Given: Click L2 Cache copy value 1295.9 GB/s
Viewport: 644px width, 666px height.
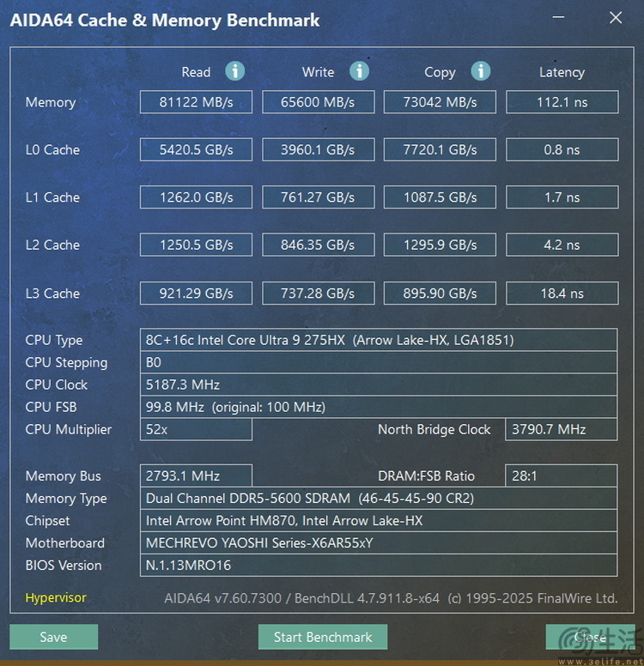Looking at the screenshot, I should click(440, 245).
